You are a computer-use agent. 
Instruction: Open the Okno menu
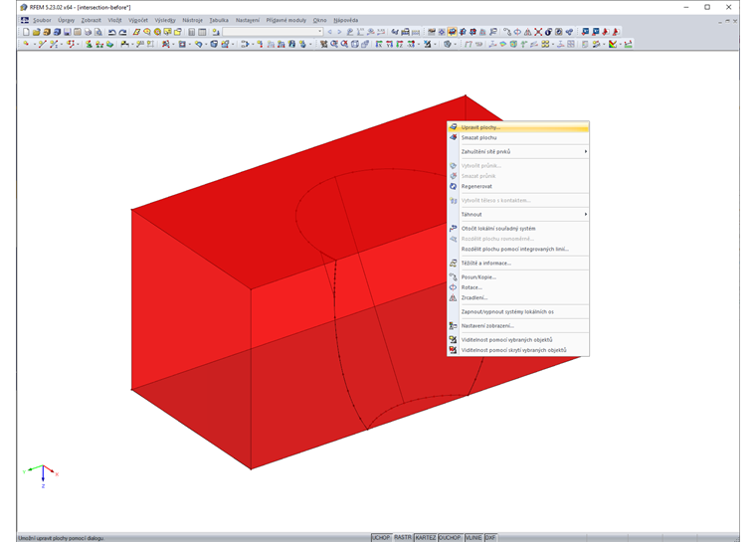tap(319, 20)
